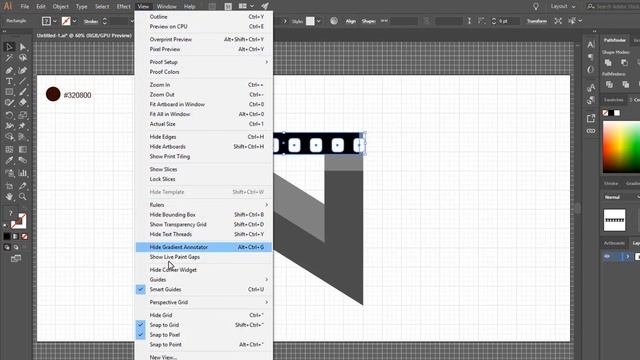640x360 pixels.
Task: Select the Eraser tool
Action: pos(23,103)
